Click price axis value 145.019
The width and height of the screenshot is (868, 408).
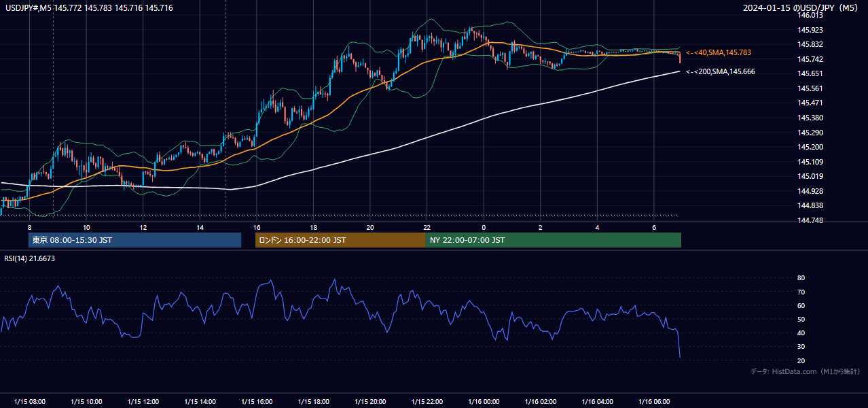810,176
